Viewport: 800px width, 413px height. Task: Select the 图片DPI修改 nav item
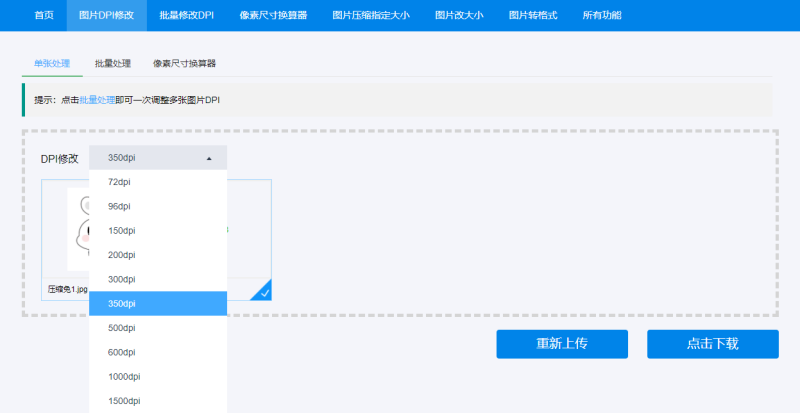tap(107, 15)
